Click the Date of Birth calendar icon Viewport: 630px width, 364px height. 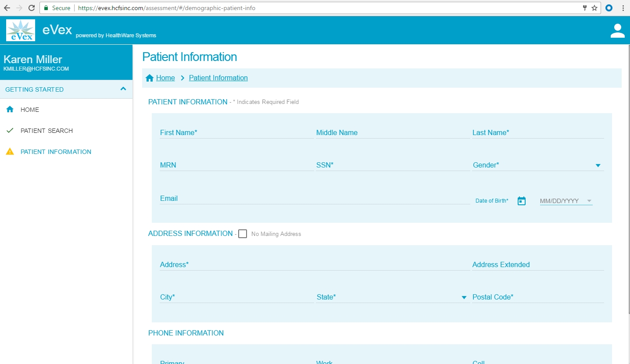click(x=521, y=201)
